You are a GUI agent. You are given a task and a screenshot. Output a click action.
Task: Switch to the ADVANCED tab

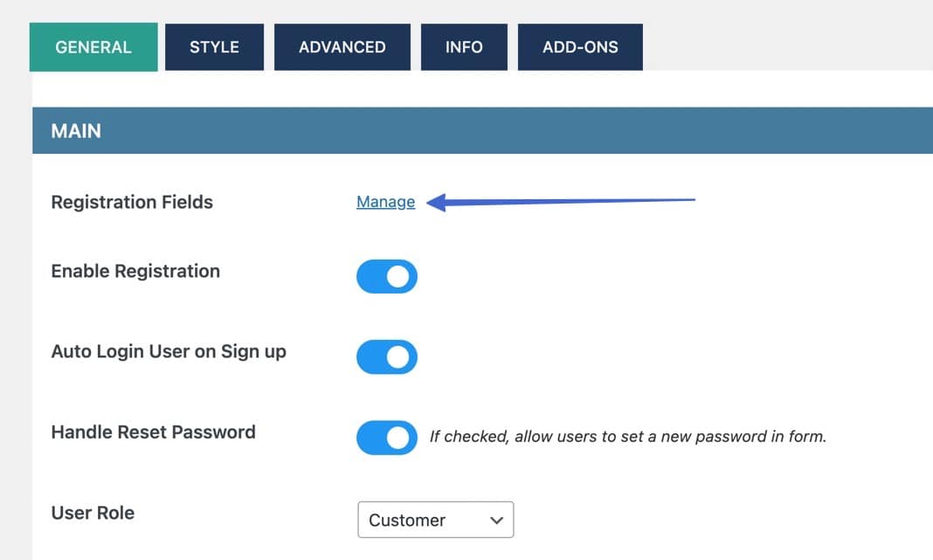pyautogui.click(x=342, y=47)
